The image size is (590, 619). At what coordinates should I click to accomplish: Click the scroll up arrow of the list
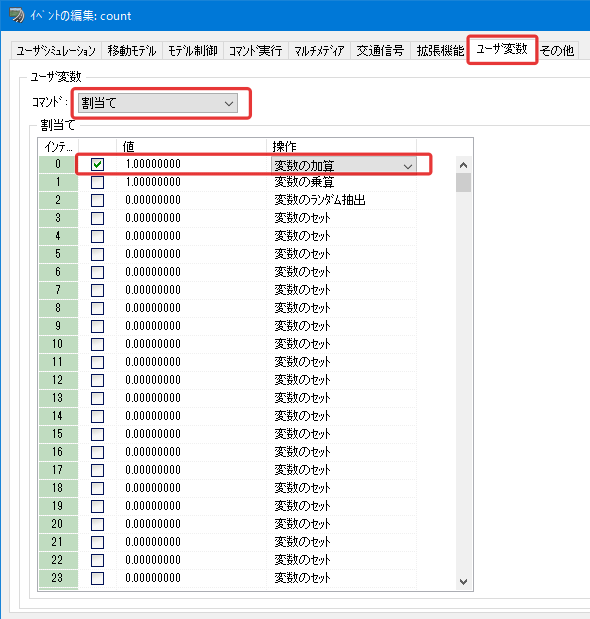click(x=463, y=165)
